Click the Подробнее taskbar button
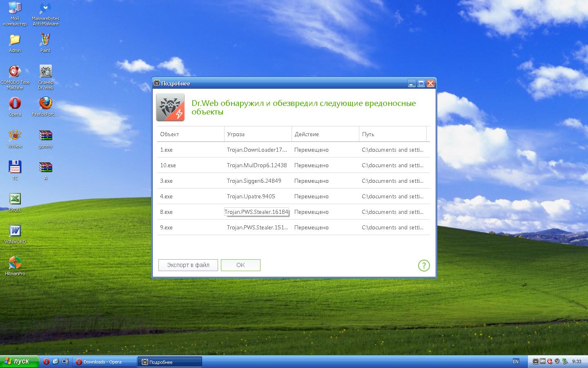Image resolution: width=588 pixels, height=368 pixels. pos(170,362)
